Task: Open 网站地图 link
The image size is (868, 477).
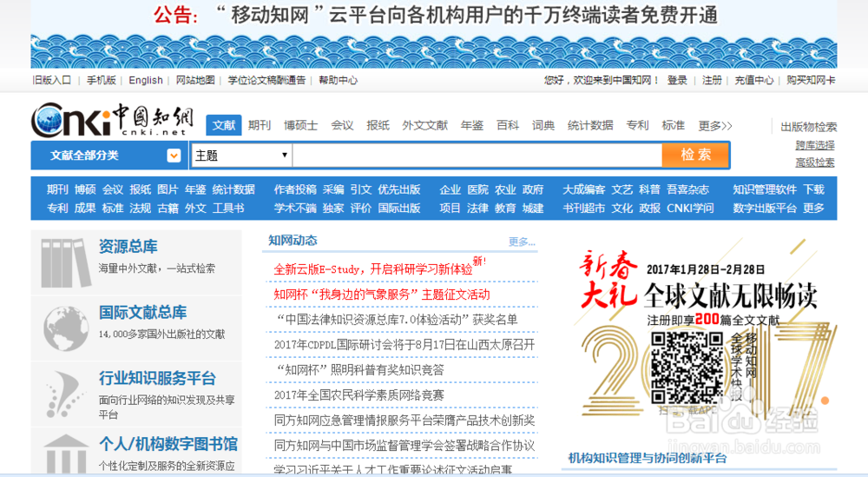Action: (195, 80)
